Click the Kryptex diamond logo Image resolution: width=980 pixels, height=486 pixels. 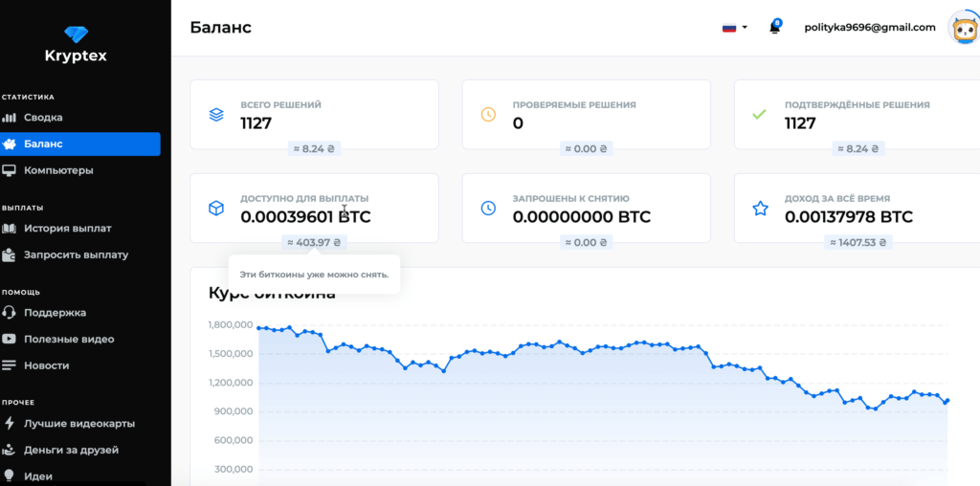[x=76, y=33]
